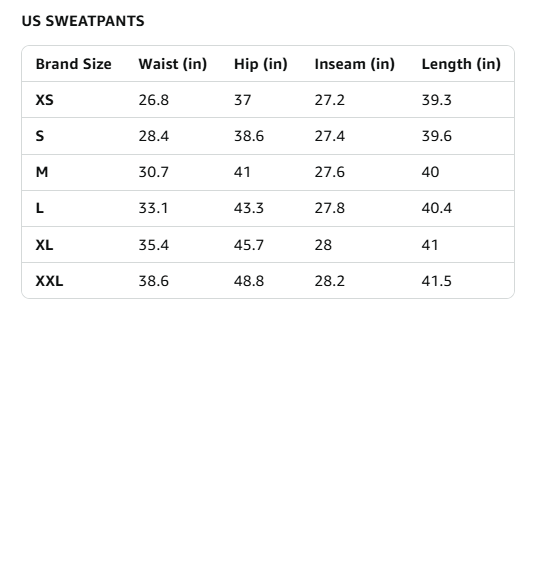Image resolution: width=538 pixels, height=584 pixels.
Task: Select the L waist value 33.1
Action: tap(153, 208)
